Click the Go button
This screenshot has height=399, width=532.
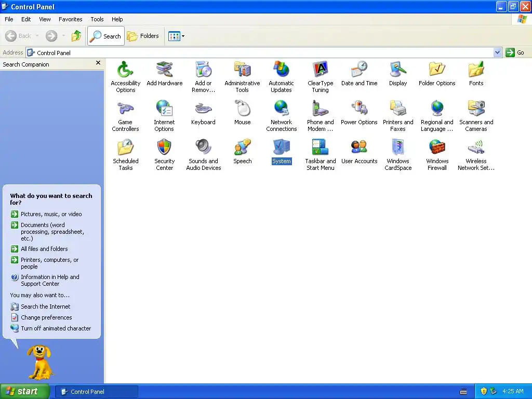tap(515, 52)
